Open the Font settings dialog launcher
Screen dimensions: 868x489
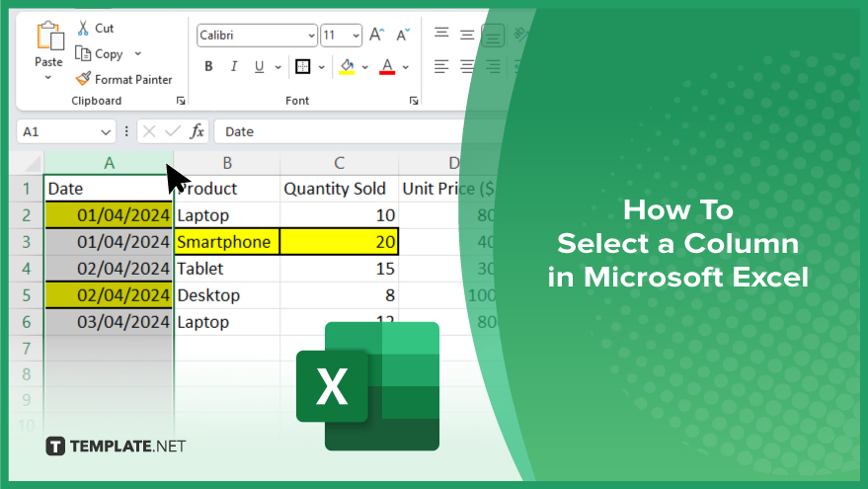pos(414,100)
